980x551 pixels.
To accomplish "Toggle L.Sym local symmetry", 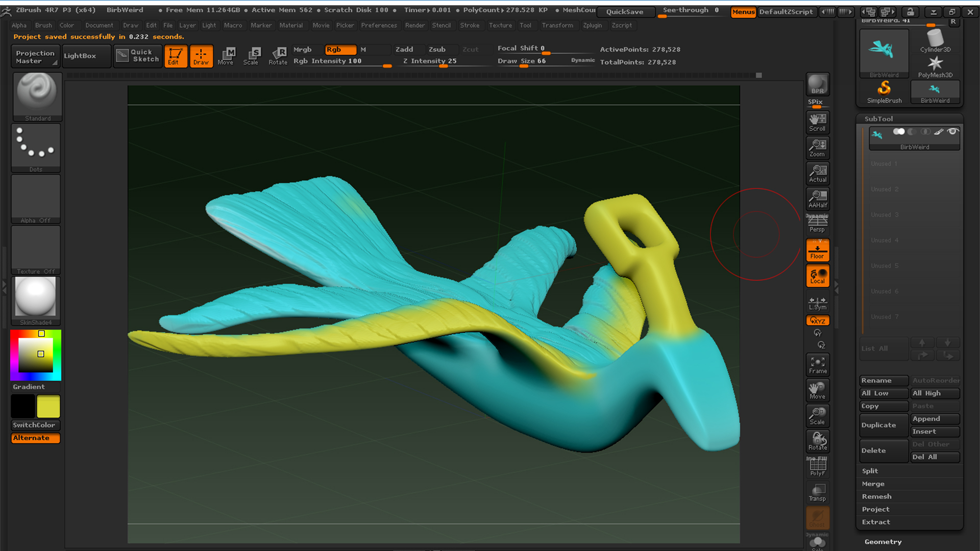I will click(x=818, y=303).
